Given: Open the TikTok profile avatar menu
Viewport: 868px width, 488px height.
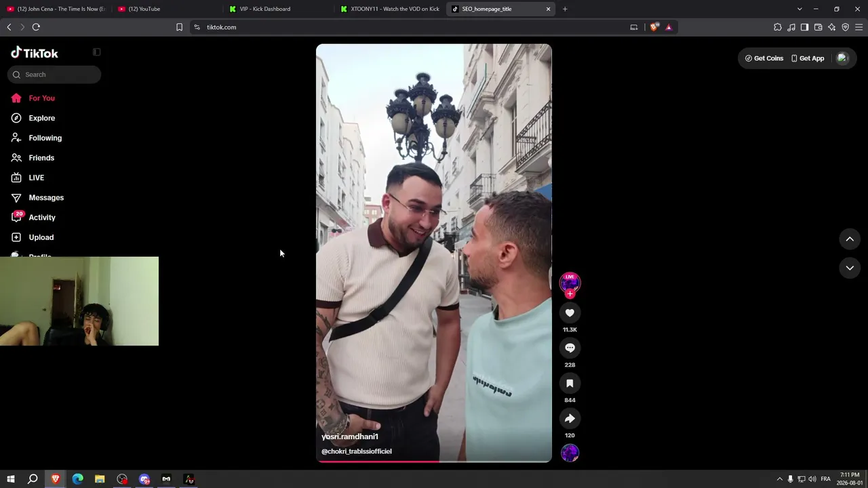Looking at the screenshot, I should tap(842, 58).
